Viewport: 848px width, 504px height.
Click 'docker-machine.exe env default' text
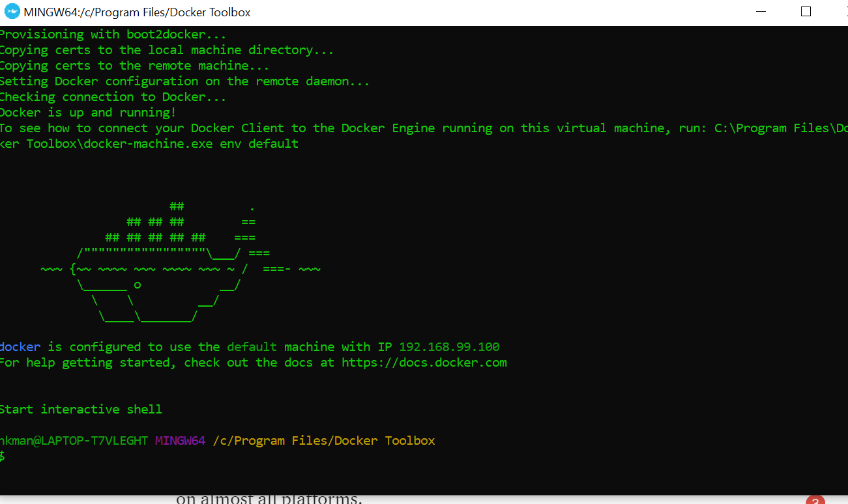[190, 144]
